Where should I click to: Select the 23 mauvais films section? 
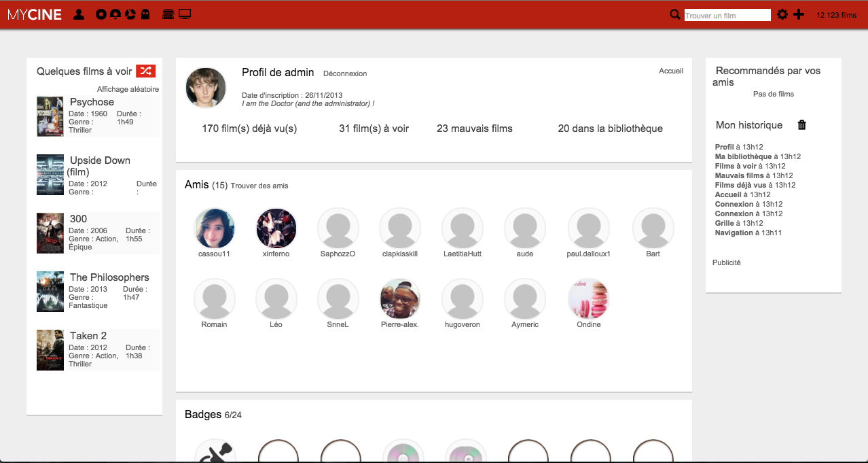(x=474, y=128)
